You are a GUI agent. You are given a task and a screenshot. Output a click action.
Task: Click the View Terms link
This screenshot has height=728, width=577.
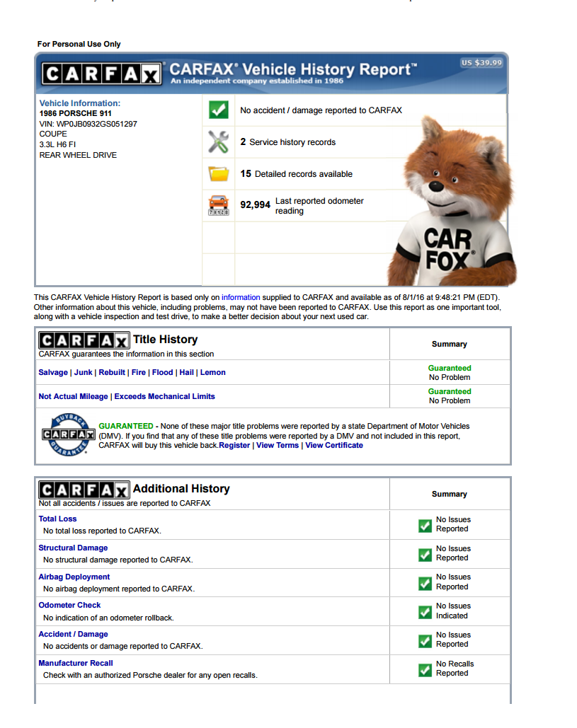click(x=278, y=445)
